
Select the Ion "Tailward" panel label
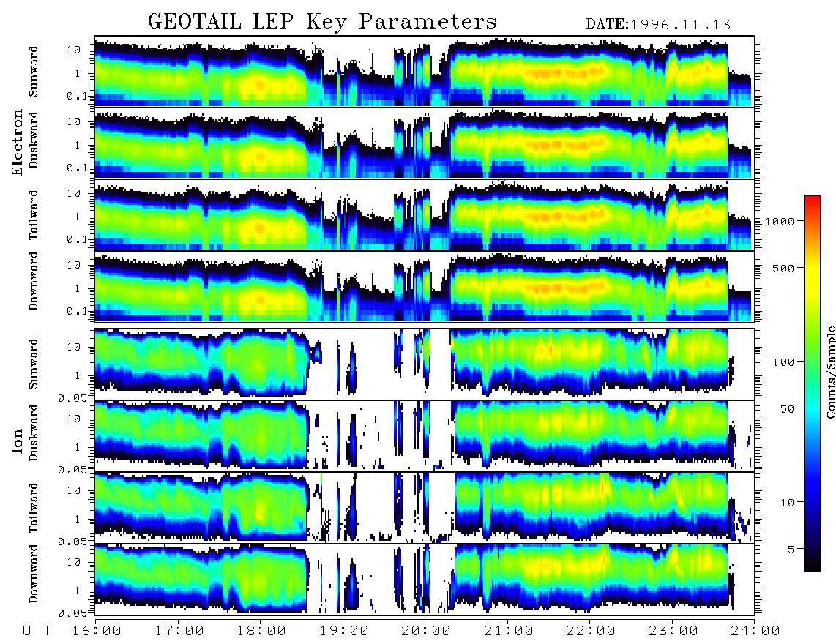point(34,508)
